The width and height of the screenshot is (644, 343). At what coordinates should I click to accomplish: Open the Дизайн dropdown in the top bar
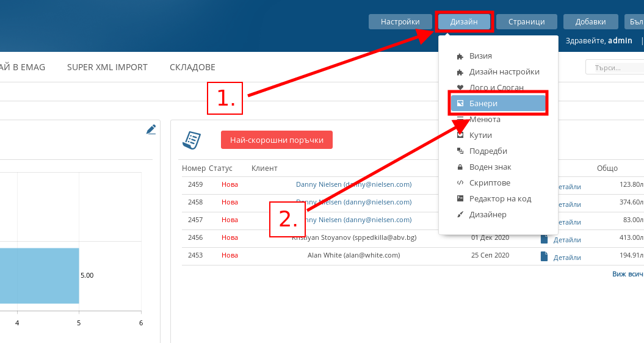pyautogui.click(x=464, y=22)
